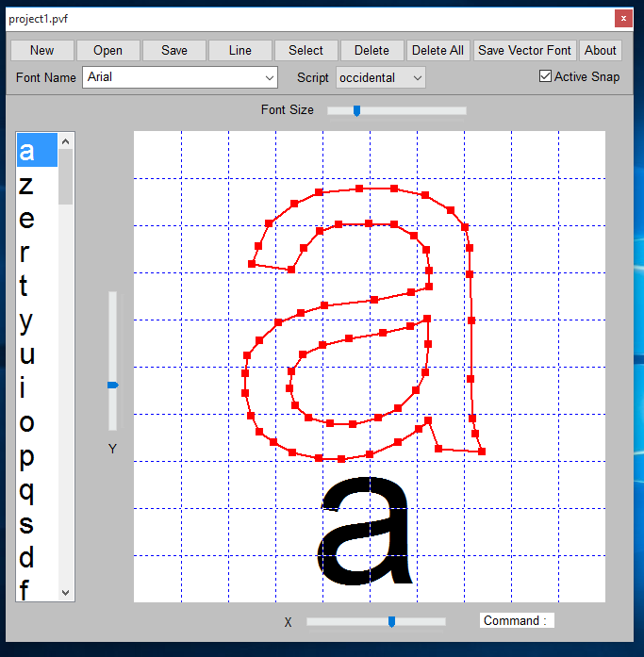This screenshot has width=644, height=657.
Task: Click the horizontal X position slider
Action: click(x=375, y=621)
